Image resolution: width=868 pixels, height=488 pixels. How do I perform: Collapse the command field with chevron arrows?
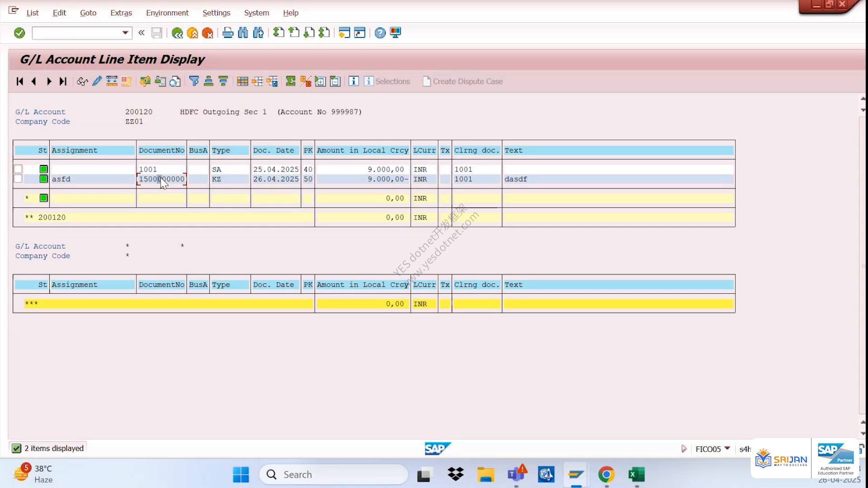tap(142, 33)
